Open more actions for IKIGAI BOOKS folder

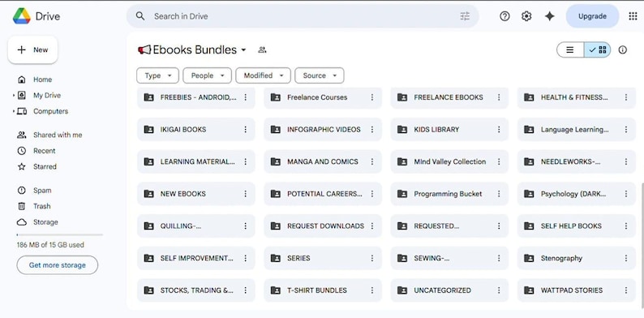[245, 130]
